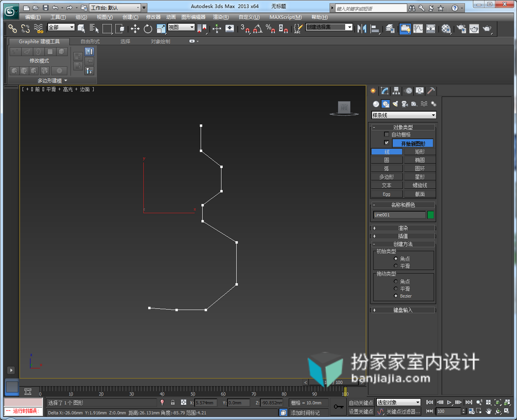Switch to the 自由形式 ribbon tab
This screenshot has height=420, width=517.
point(90,42)
